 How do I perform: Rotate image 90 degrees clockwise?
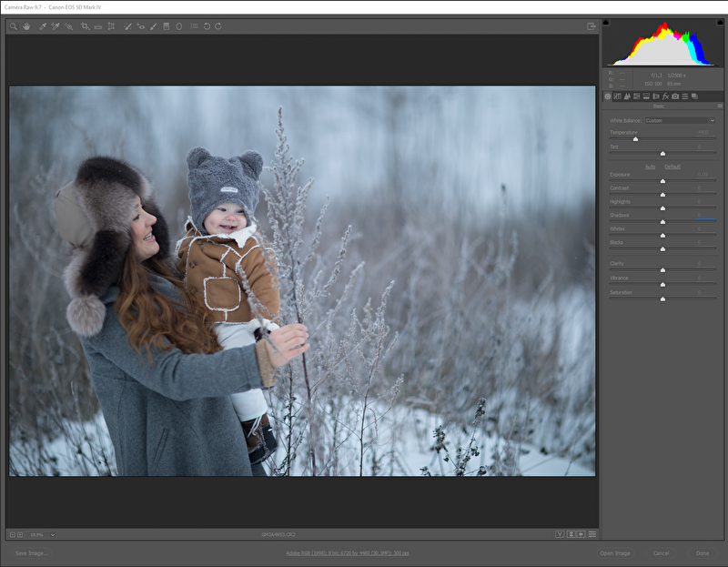coord(218,26)
